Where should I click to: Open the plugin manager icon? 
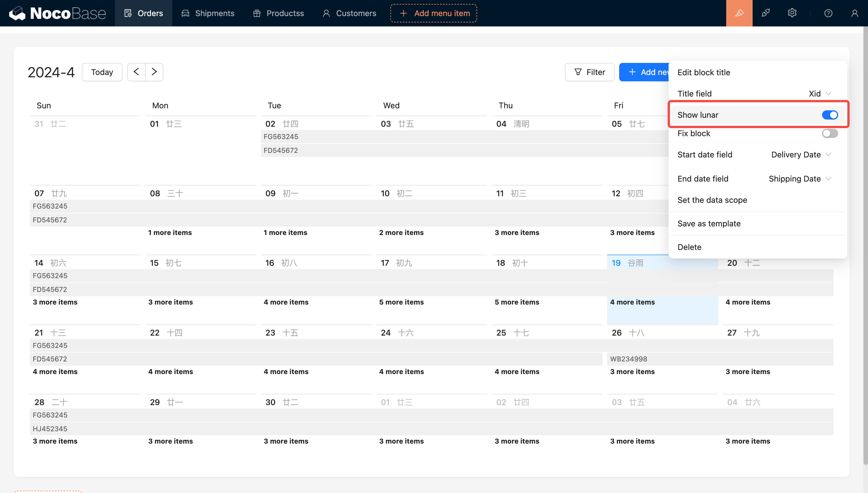click(766, 13)
